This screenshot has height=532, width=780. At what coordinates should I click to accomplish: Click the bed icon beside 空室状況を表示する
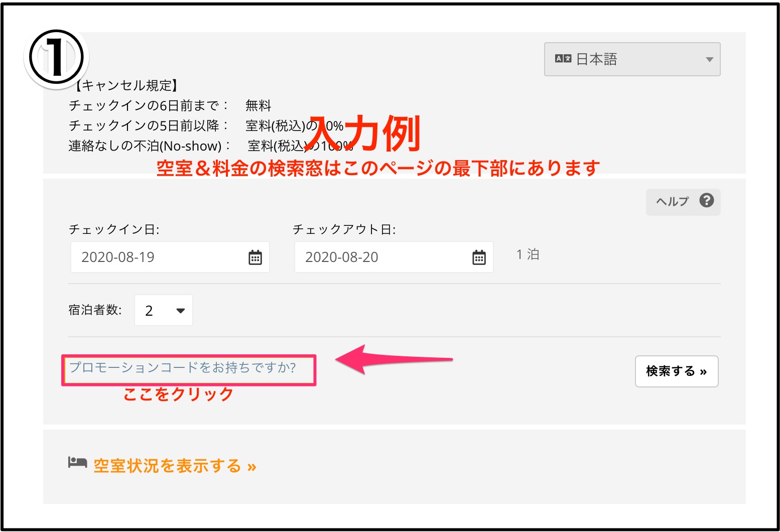pos(77,462)
